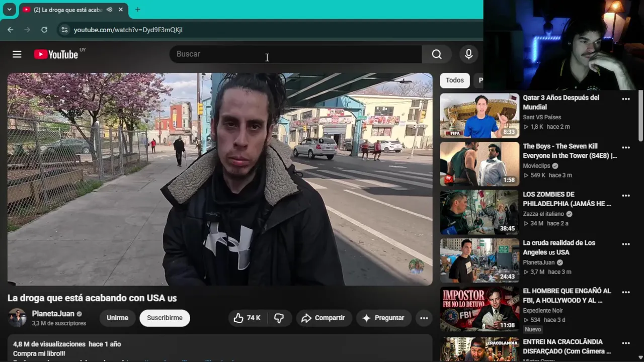The image size is (644, 362).
Task: Open options for LOS ZOMBIES DE PHILADELPHIA
Action: 626,196
